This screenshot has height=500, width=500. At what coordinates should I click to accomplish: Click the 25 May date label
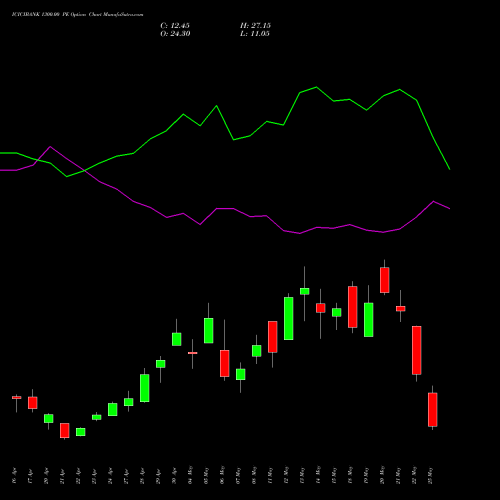point(430,475)
